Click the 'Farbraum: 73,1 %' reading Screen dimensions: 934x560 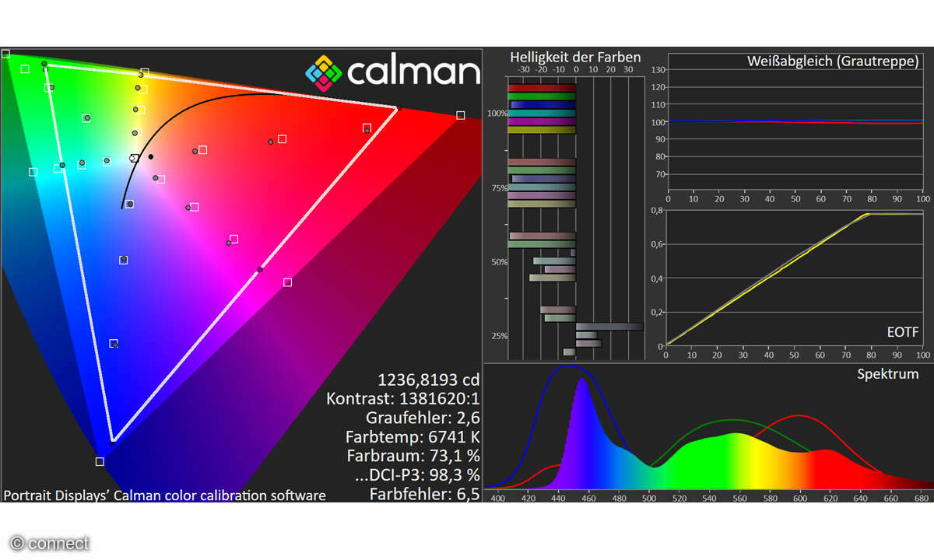413,456
